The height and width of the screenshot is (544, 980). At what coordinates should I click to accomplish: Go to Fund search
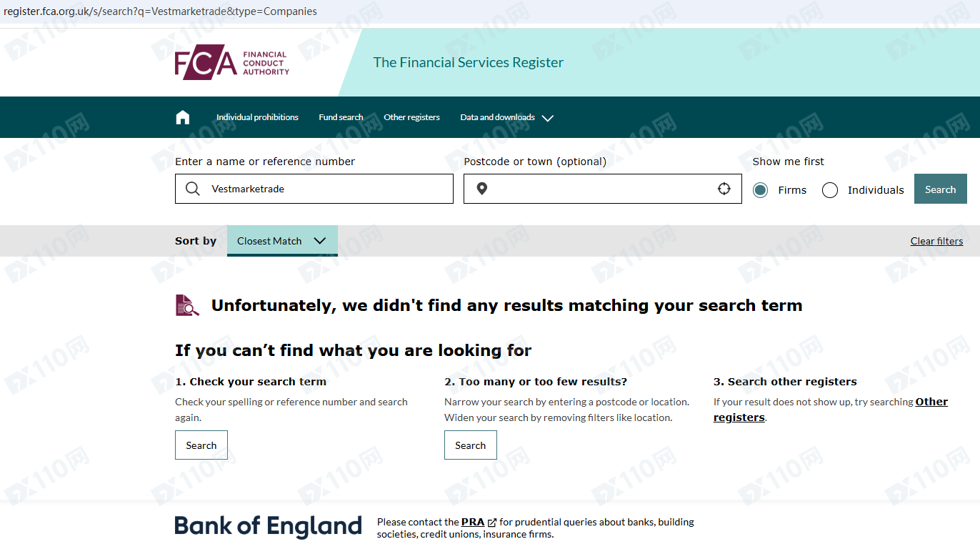tap(341, 117)
